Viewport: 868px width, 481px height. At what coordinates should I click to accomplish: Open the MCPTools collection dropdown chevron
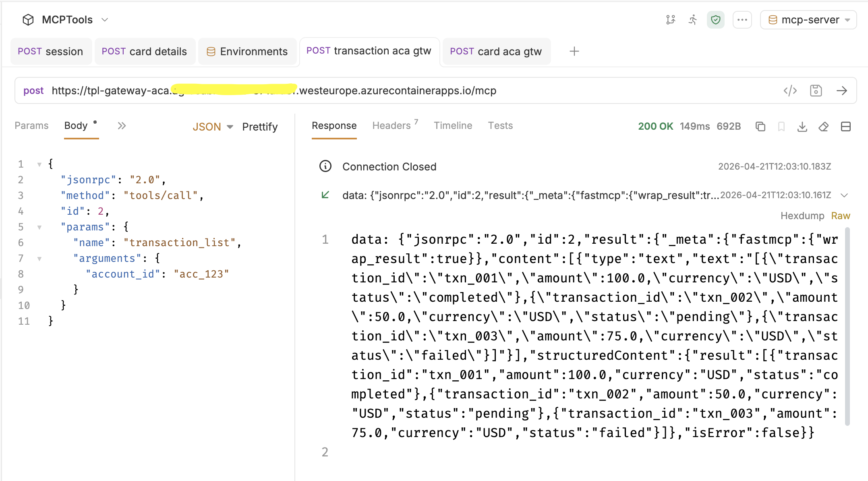point(105,20)
